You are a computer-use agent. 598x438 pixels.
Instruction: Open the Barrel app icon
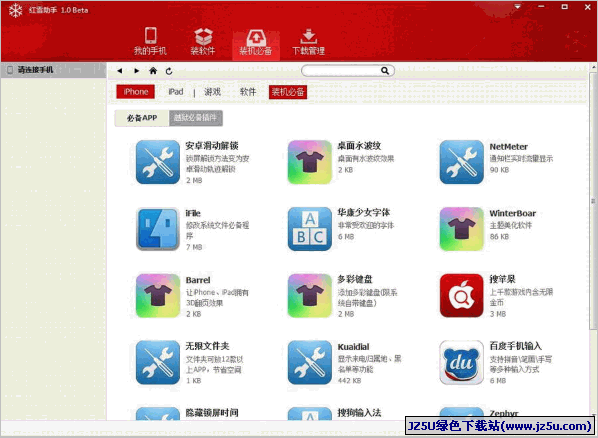158,296
